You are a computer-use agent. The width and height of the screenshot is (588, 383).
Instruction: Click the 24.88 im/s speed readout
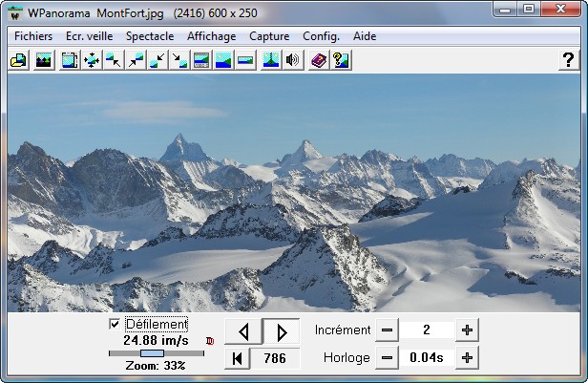pos(156,341)
